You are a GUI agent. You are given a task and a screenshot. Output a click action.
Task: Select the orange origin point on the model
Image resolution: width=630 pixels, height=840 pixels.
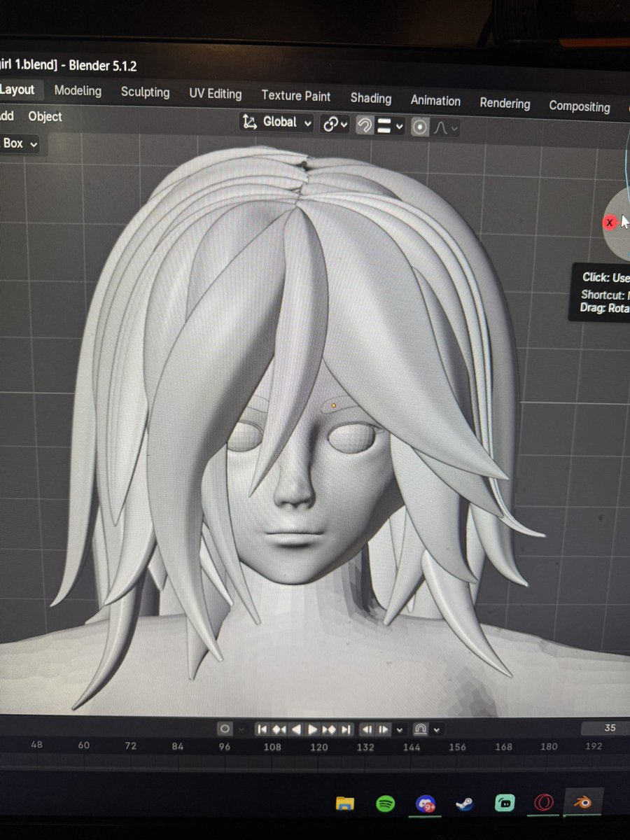(333, 405)
